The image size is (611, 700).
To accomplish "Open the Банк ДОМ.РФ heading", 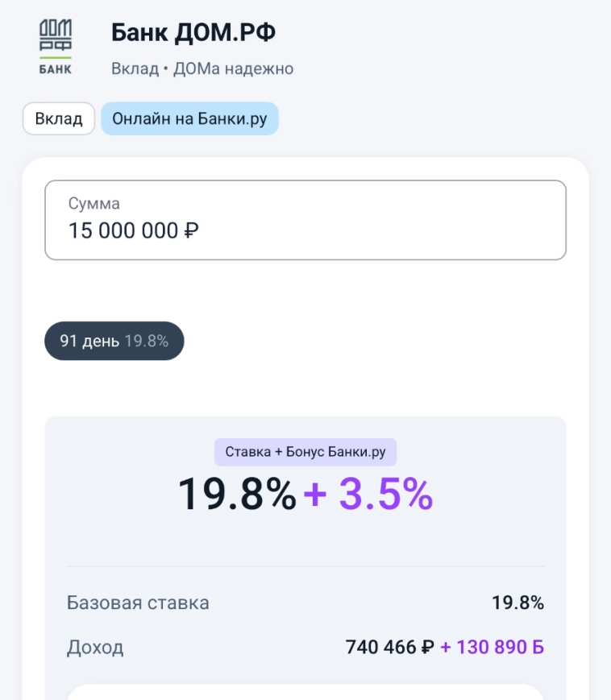I will 193,32.
